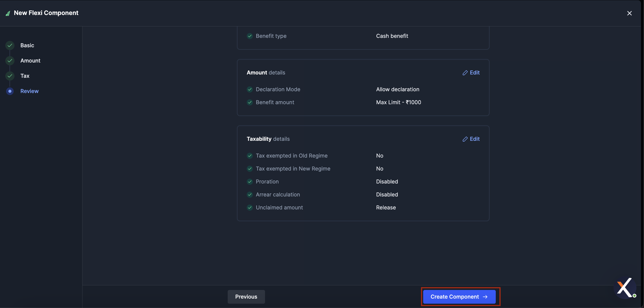This screenshot has height=308, width=644.
Task: Click the 'Max Limit - ₹1000' value
Action: tap(399, 102)
